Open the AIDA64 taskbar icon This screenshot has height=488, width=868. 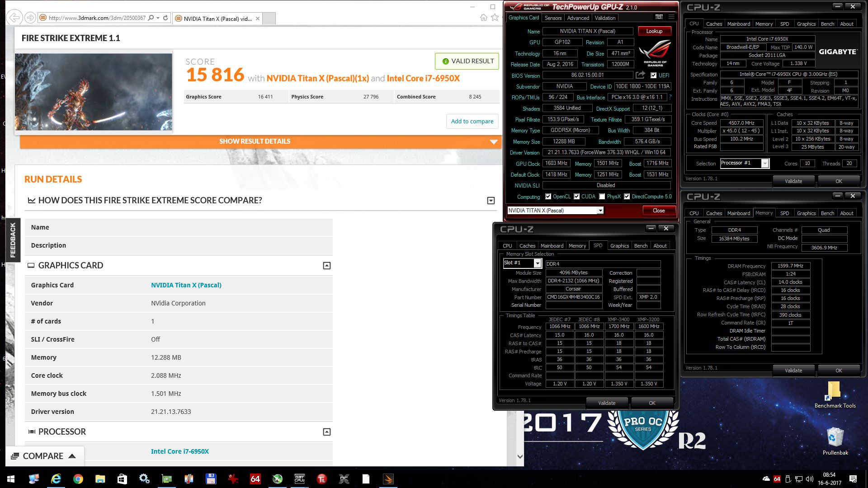(255, 479)
